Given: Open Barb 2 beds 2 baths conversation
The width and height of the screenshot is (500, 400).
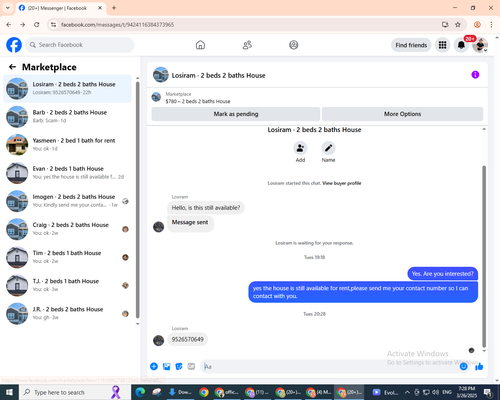Looking at the screenshot, I should point(67,116).
